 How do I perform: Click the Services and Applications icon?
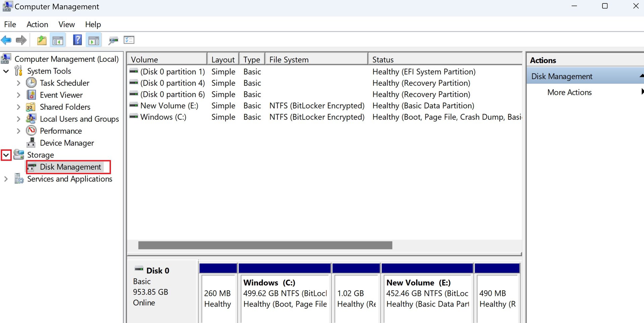(x=19, y=179)
